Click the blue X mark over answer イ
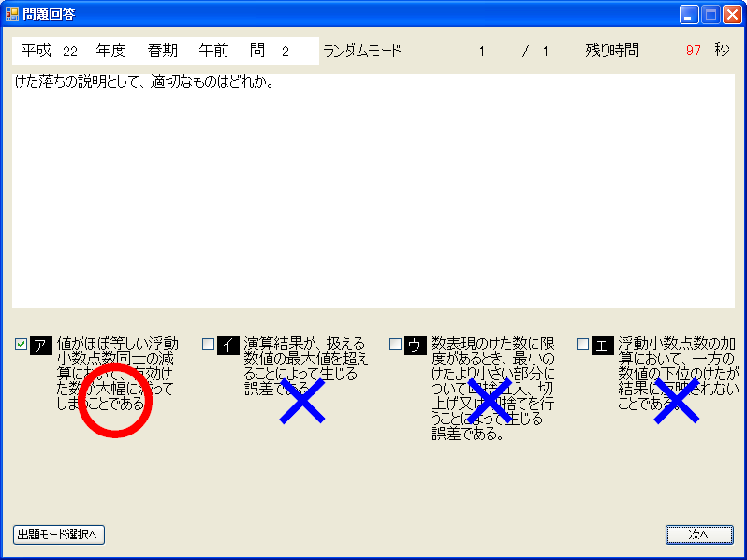The image size is (747, 560). 301,403
